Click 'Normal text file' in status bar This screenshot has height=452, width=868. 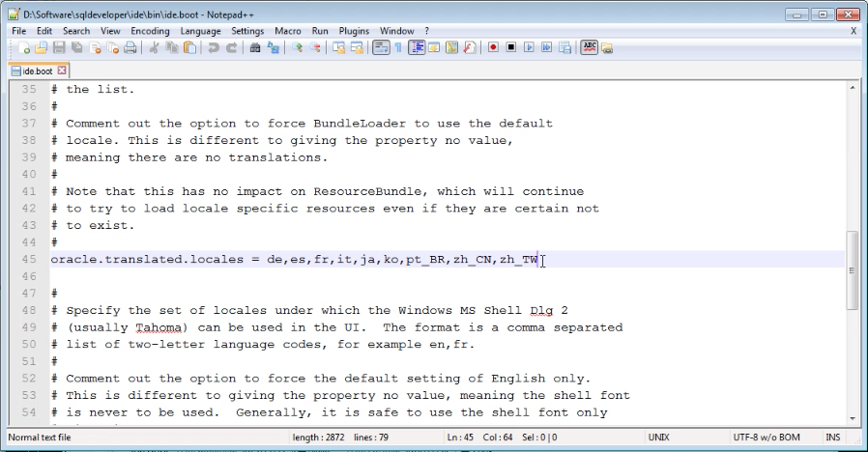click(40, 438)
